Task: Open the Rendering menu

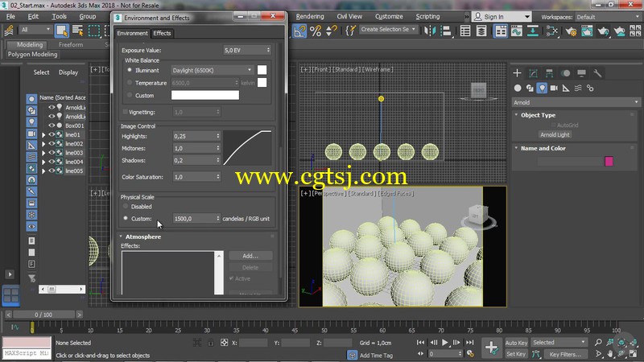Action: pyautogui.click(x=310, y=16)
